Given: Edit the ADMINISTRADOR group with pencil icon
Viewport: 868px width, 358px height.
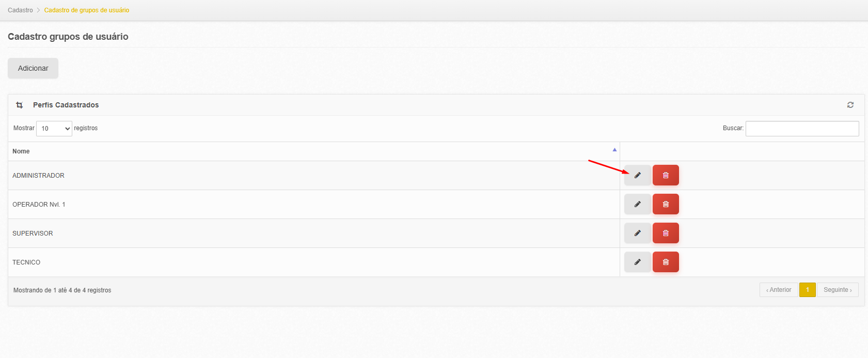Looking at the screenshot, I should (x=637, y=175).
